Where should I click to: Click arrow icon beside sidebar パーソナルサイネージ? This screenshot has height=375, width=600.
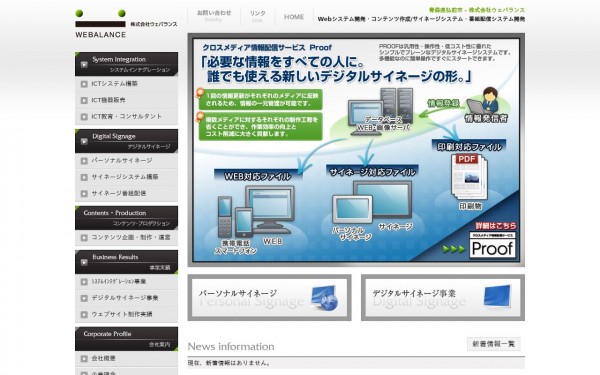84,161
